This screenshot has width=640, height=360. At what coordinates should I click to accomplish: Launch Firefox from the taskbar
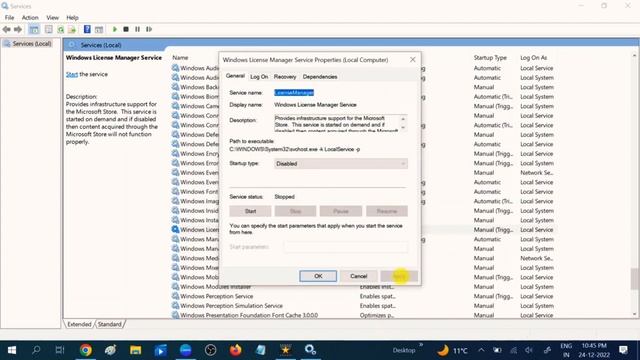pos(236,350)
